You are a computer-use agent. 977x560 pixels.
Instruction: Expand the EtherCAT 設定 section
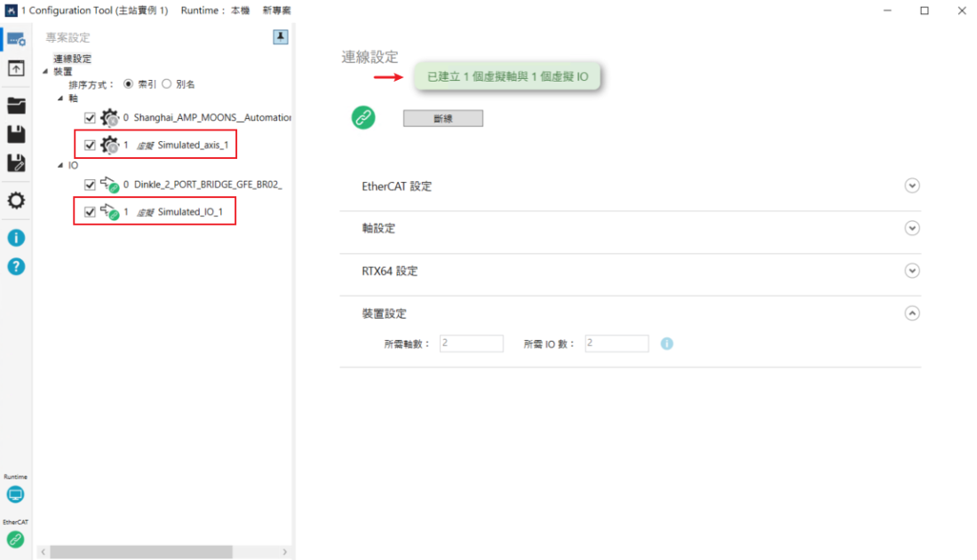tap(911, 186)
